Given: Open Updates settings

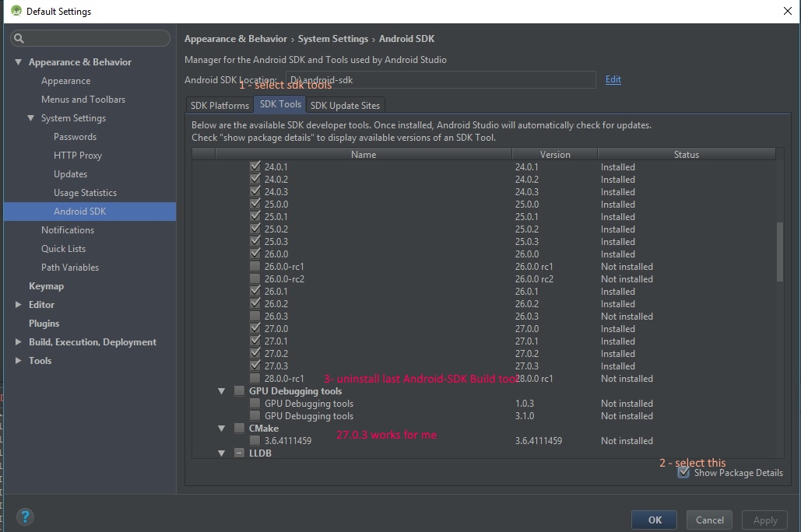Looking at the screenshot, I should pyautogui.click(x=71, y=173).
